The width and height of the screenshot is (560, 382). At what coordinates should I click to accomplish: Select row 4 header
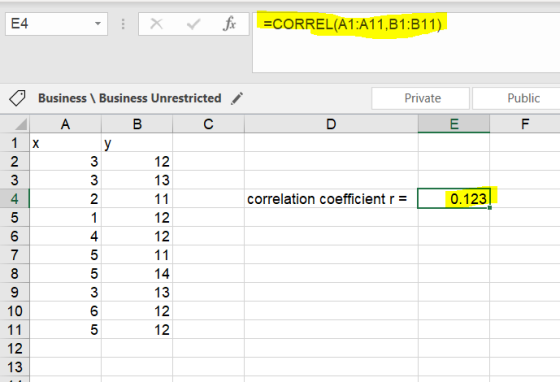pos(14,199)
